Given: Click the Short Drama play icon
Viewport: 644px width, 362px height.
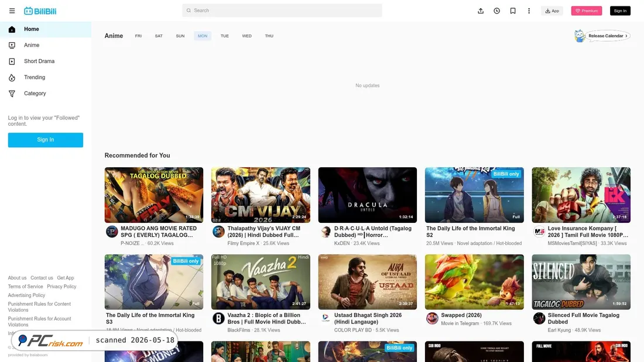Looking at the screenshot, I should pyautogui.click(x=12, y=61).
